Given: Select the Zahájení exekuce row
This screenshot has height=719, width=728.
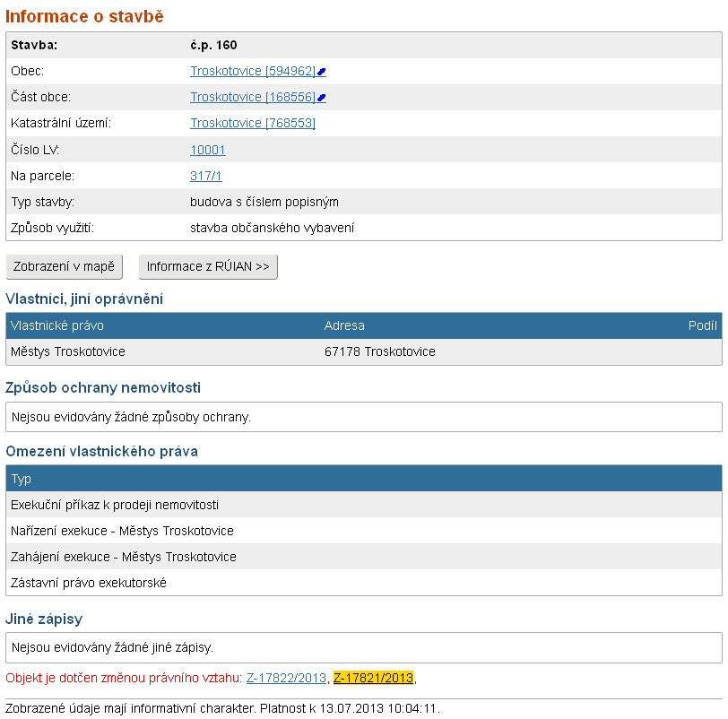Looking at the screenshot, I should (124, 557).
